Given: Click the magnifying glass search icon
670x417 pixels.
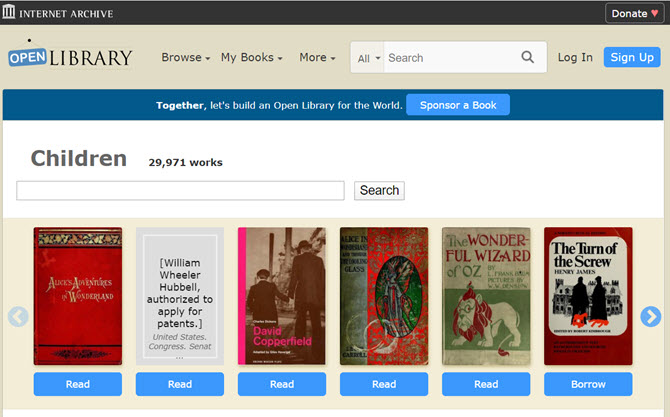Looking at the screenshot, I should point(528,57).
